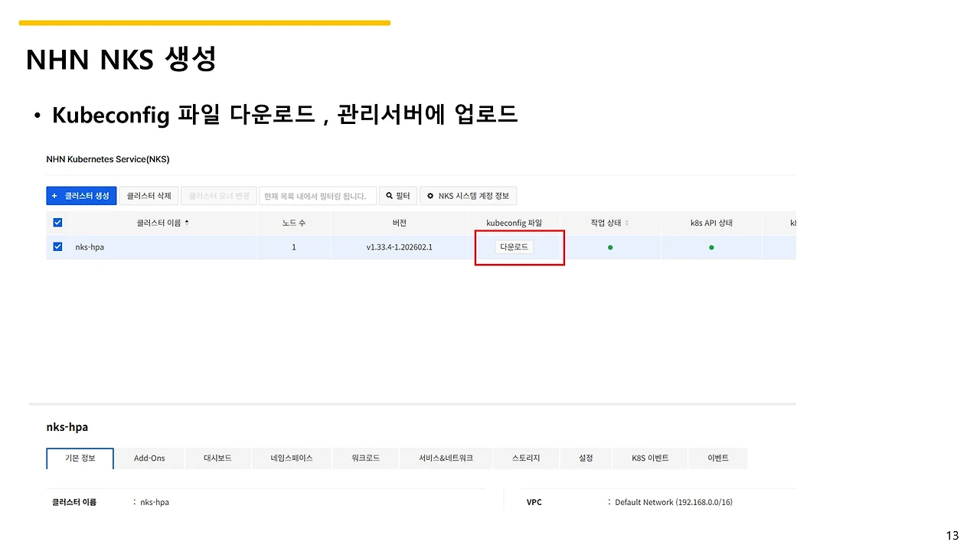Screen dimensions: 980x551
Task: Open the Add-Ons tab
Action: (149, 458)
